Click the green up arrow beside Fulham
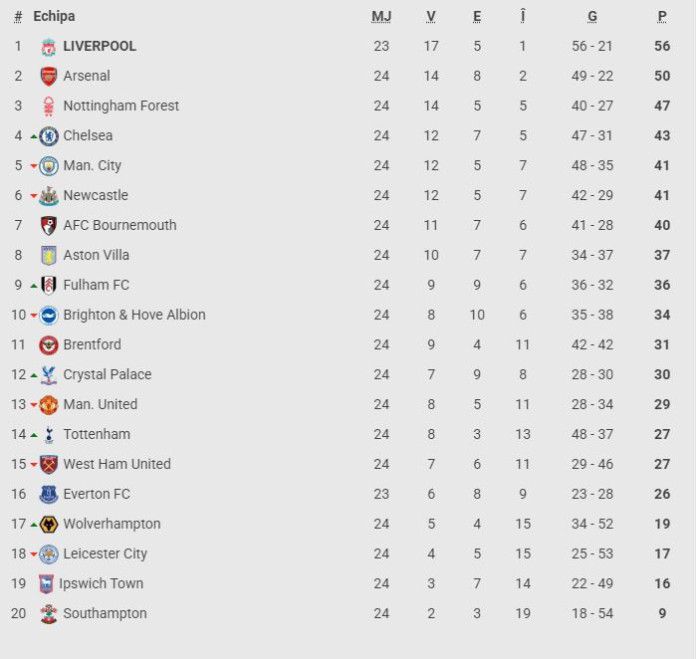The width and height of the screenshot is (700, 659). pyautogui.click(x=33, y=286)
